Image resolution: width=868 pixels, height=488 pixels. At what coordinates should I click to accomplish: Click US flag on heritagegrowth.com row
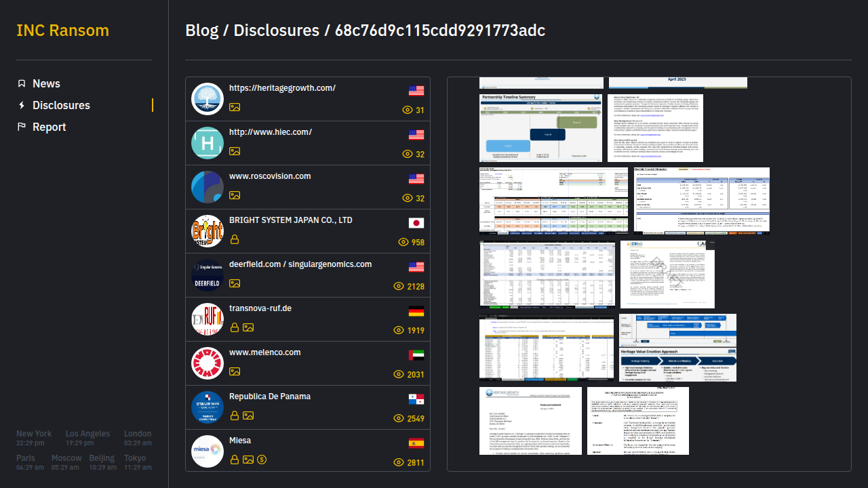coord(416,91)
